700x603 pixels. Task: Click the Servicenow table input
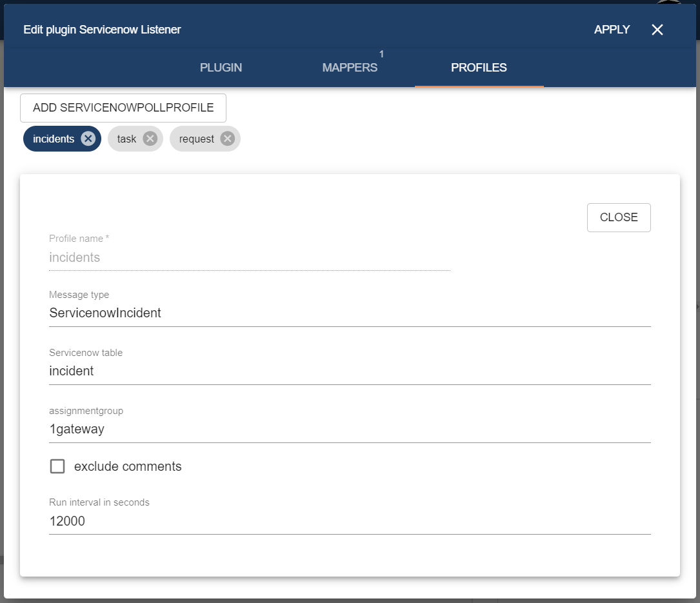point(349,371)
